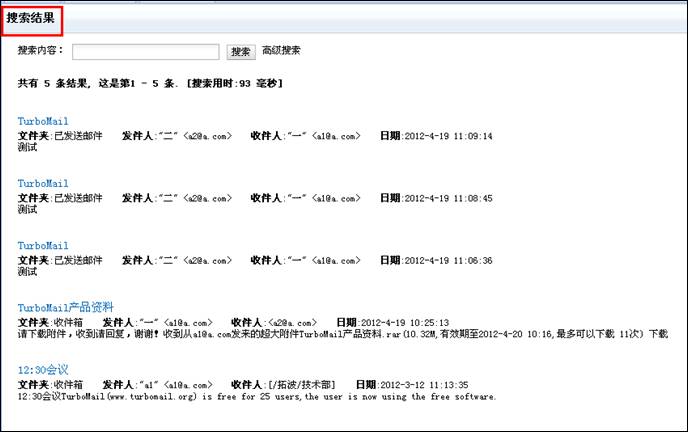688x432 pixels.
Task: Open the TurboMail result dated 11:08:45
Action: pyautogui.click(x=42, y=184)
